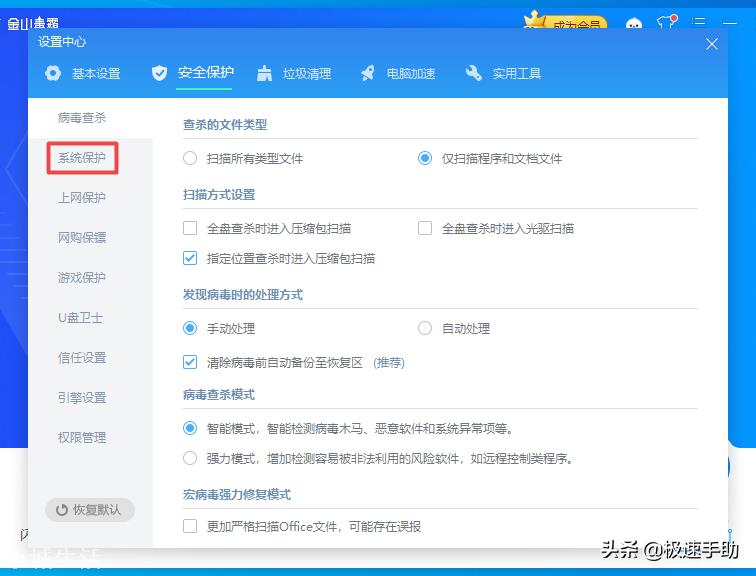Choose 自动处理 radio option
The width and height of the screenshot is (756, 576).
pos(425,328)
